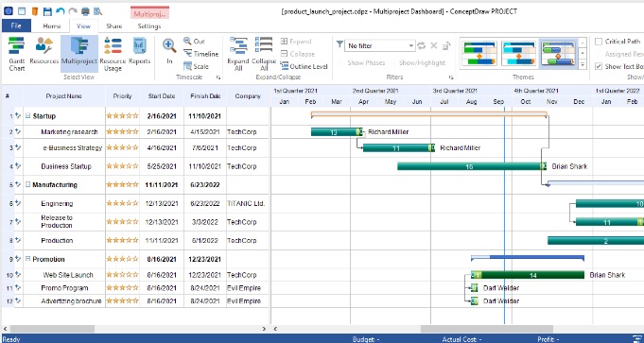644x343 pixels.
Task: Click the row 6 Enginering task icon
Action: pos(18,202)
